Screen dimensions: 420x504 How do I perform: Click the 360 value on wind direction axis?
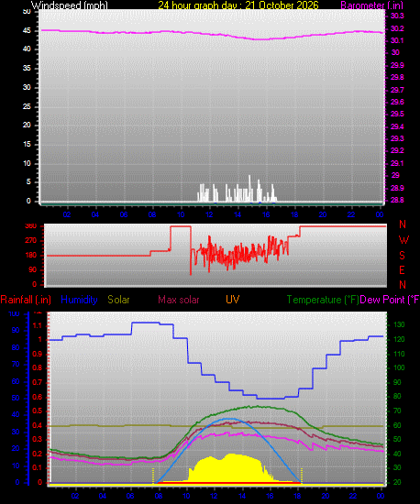[x=31, y=226]
